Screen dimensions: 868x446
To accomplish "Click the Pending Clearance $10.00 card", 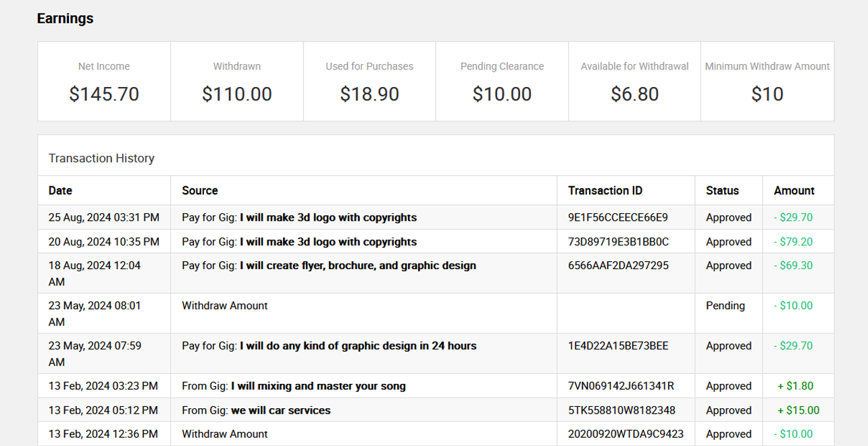I will point(502,82).
